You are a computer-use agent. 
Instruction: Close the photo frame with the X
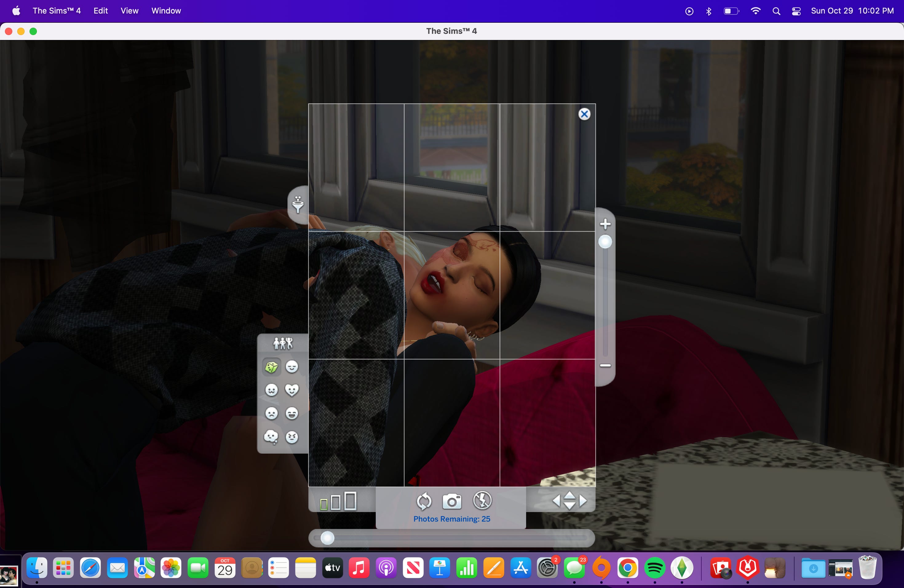click(584, 114)
